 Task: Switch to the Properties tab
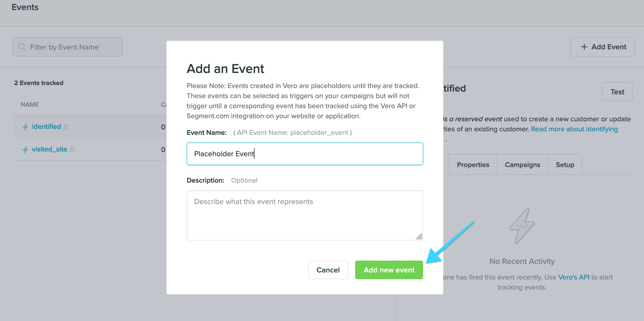[473, 165]
